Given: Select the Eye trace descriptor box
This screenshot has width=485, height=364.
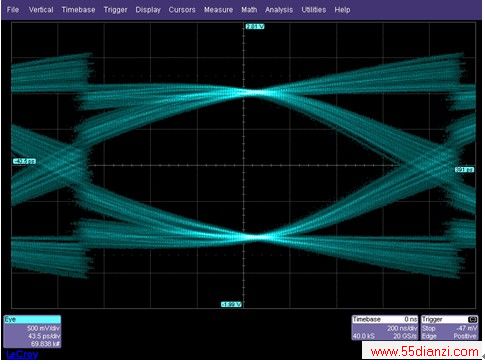Looking at the screenshot, I should click(32, 331).
